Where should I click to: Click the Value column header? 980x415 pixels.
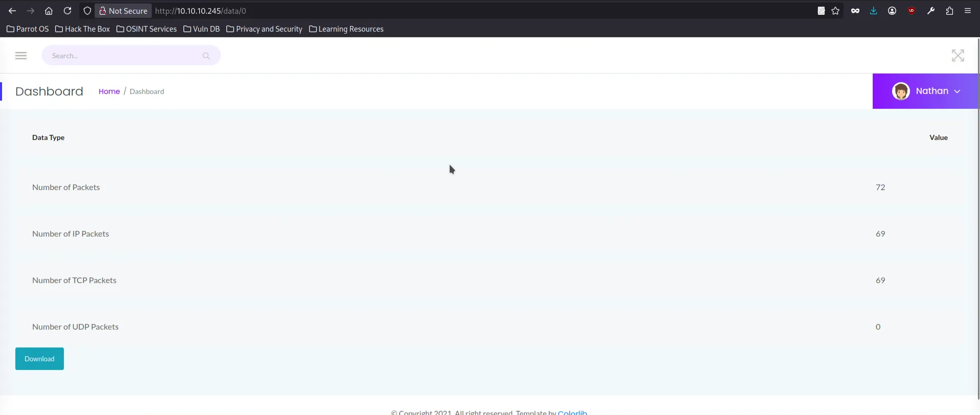coord(939,137)
